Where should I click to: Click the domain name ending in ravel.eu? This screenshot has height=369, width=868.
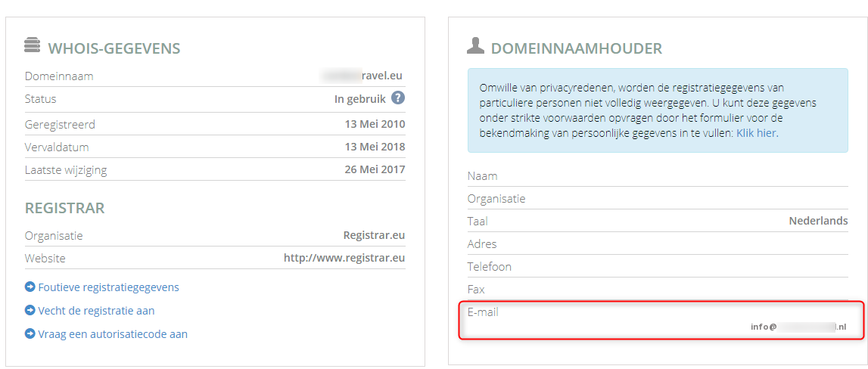pyautogui.click(x=362, y=76)
